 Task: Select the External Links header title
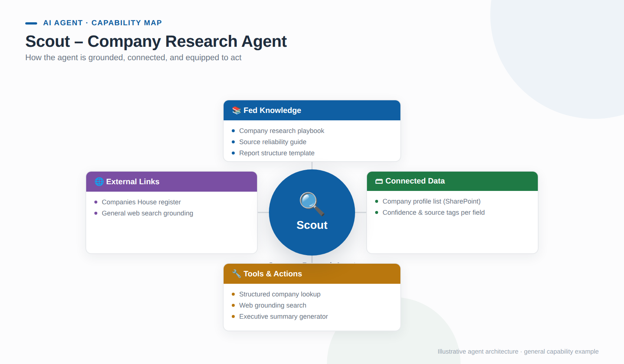click(133, 182)
